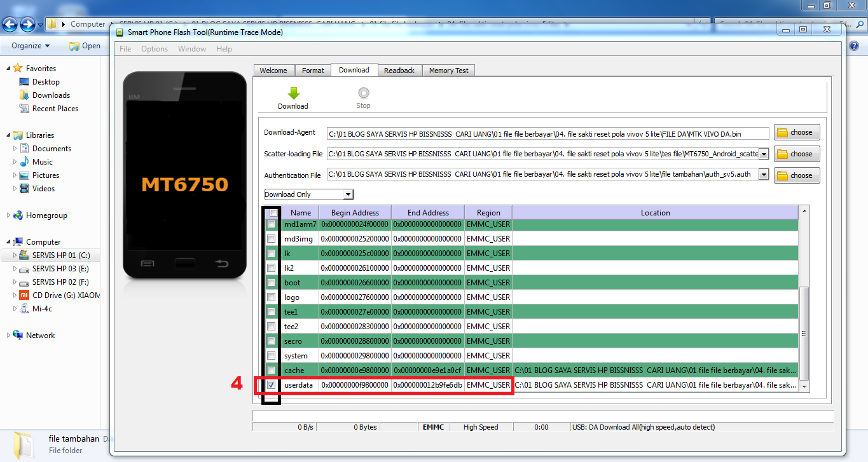Click the Explorer forward navigation button
This screenshot has width=868, height=462.
point(27,25)
